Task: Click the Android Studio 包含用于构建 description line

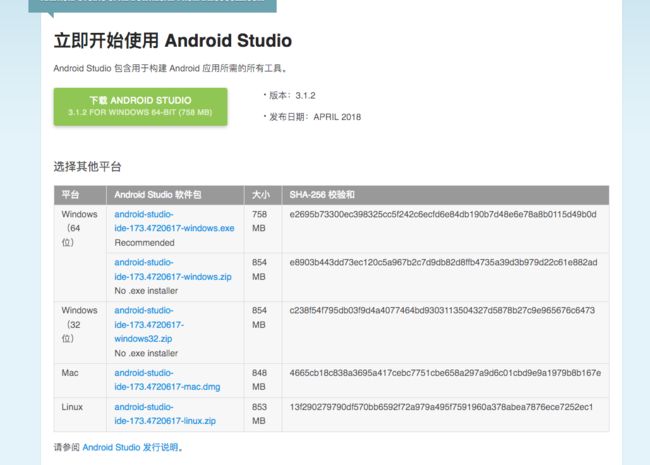Action: coord(170,68)
